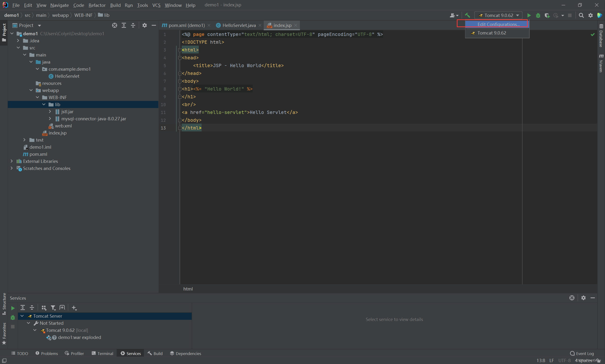The image size is (605, 364).
Task: Click the Build project hammer icon
Action: (x=467, y=15)
